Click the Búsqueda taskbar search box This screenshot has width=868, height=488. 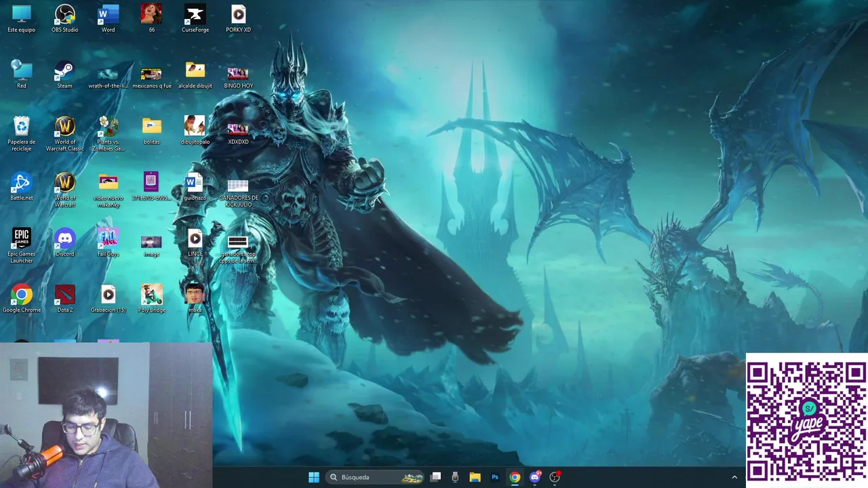tap(375, 477)
